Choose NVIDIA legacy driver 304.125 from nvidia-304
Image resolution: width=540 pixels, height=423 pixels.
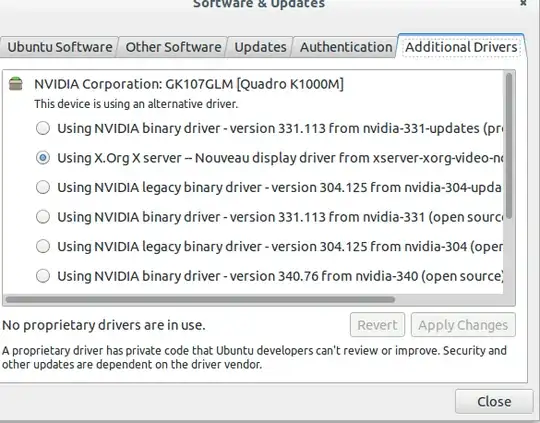click(x=43, y=246)
